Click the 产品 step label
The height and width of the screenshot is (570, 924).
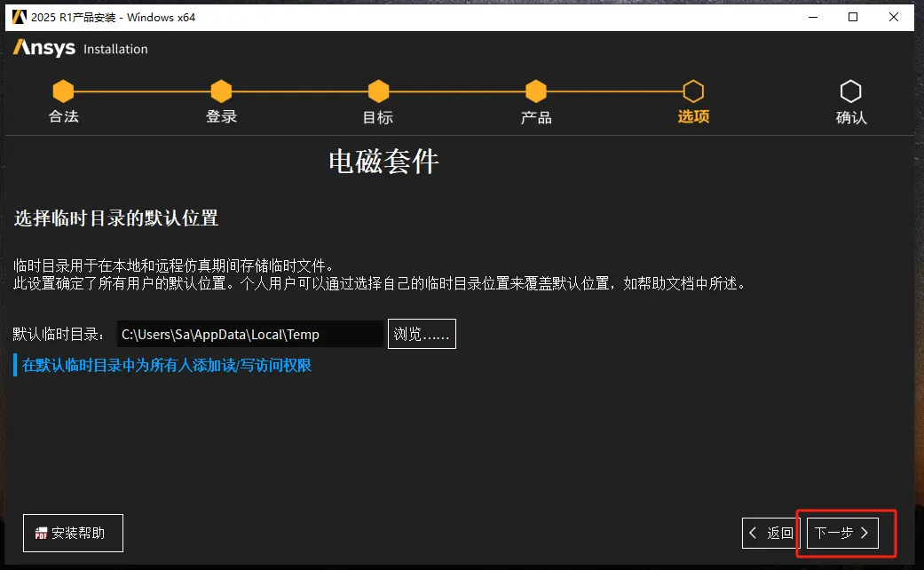536,117
